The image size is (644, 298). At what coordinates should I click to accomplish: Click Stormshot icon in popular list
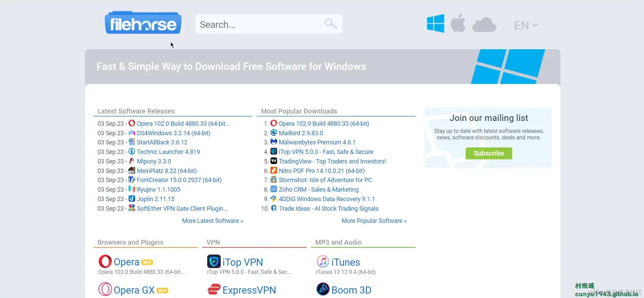(274, 180)
